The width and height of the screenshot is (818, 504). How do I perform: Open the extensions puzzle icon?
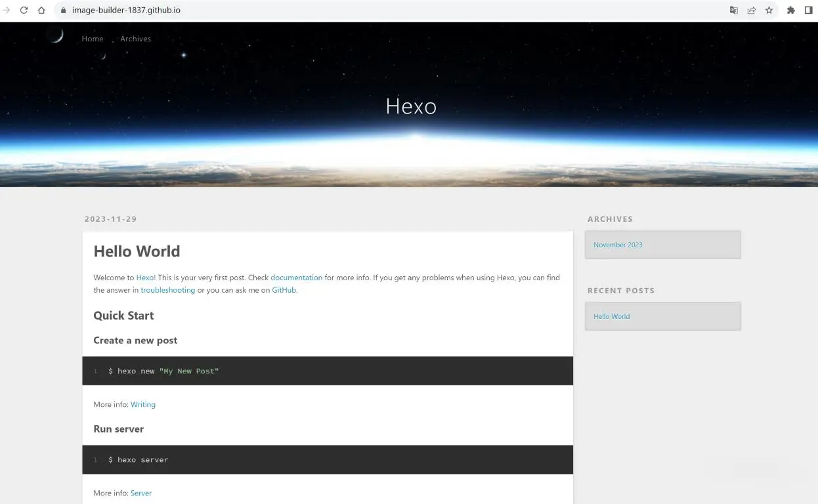coord(790,10)
